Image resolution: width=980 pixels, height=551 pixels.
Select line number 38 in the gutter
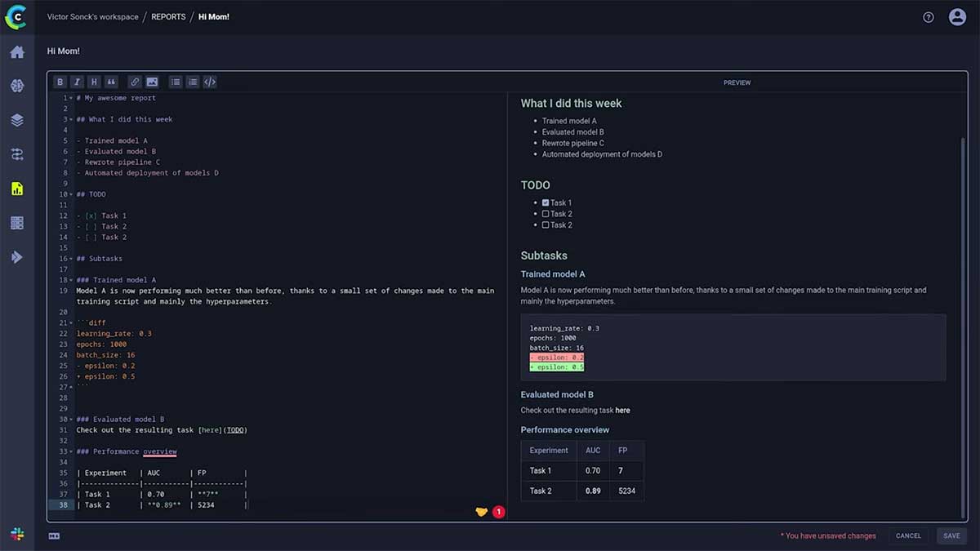click(x=64, y=505)
